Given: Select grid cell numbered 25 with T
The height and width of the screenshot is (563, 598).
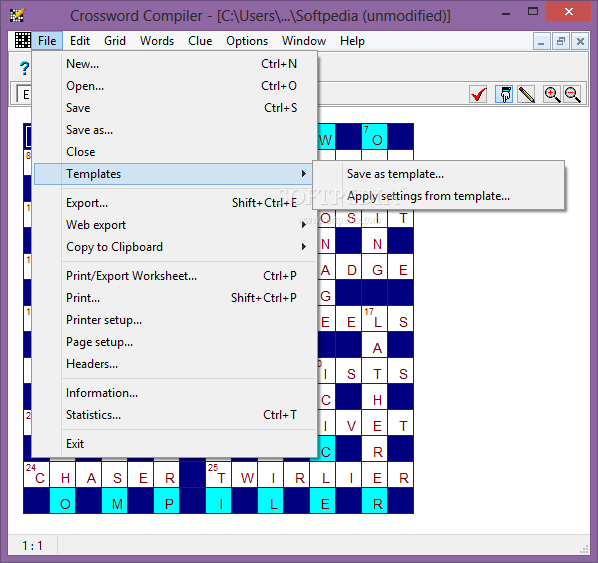Looking at the screenshot, I should coord(219,475).
